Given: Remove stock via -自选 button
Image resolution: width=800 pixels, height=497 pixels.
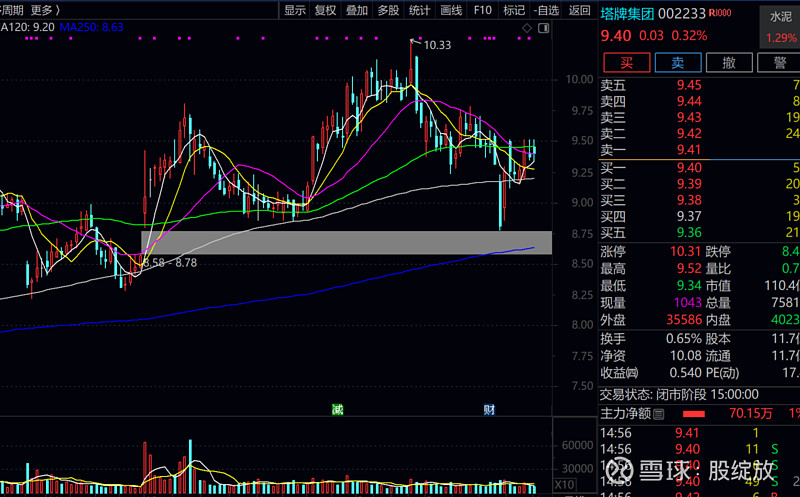Looking at the screenshot, I should point(546,10).
